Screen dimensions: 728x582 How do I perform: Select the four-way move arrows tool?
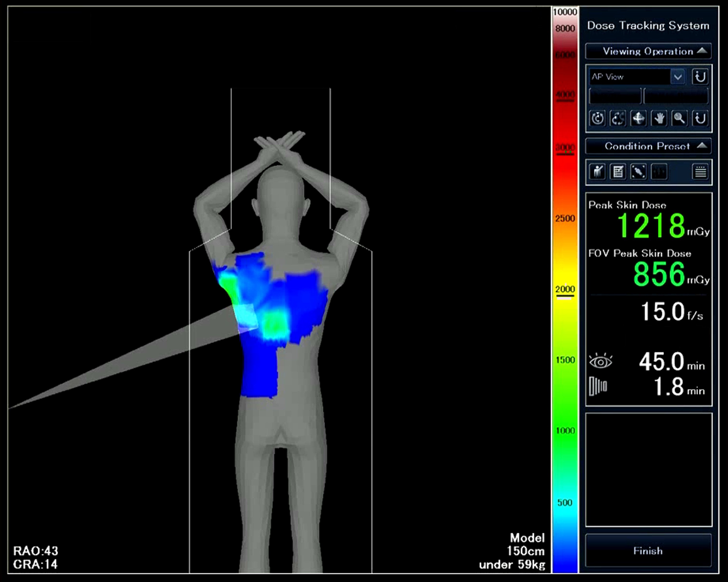[638, 118]
